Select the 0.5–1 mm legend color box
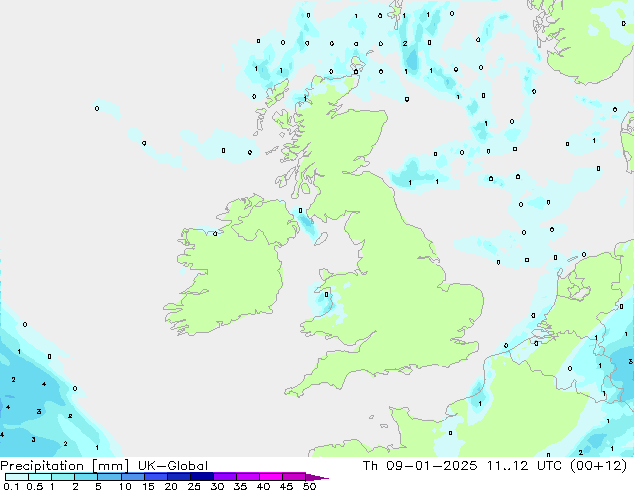 tap(40, 477)
